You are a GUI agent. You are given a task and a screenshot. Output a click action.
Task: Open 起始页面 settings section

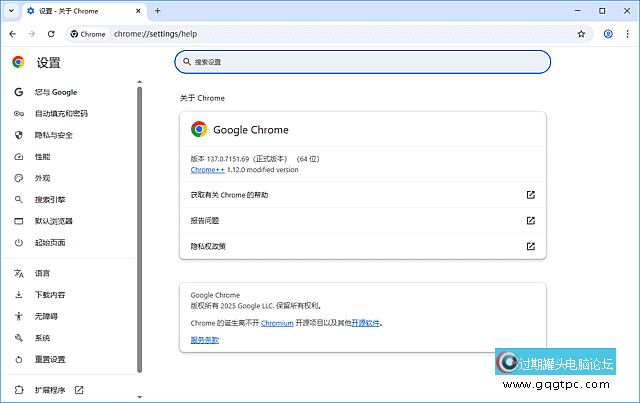pos(50,243)
